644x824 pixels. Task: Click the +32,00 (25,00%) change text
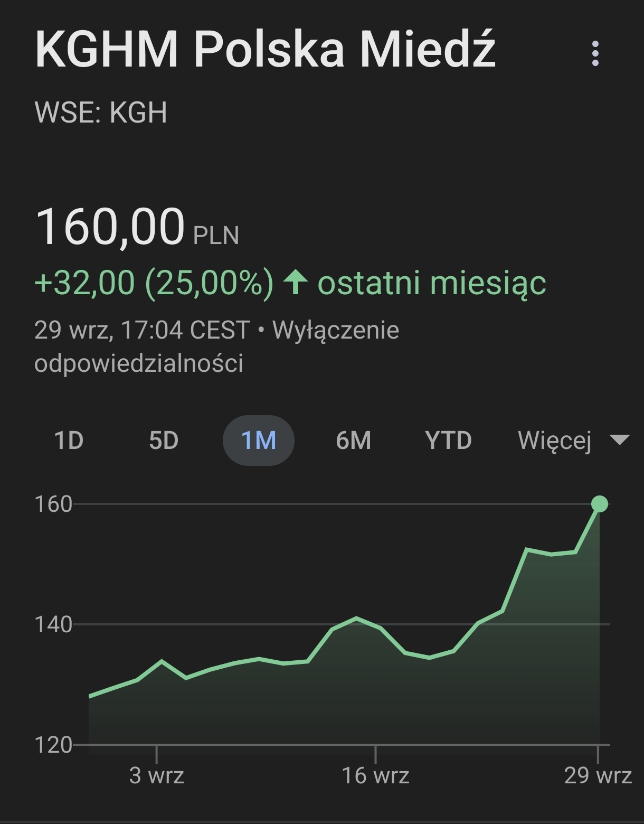154,282
